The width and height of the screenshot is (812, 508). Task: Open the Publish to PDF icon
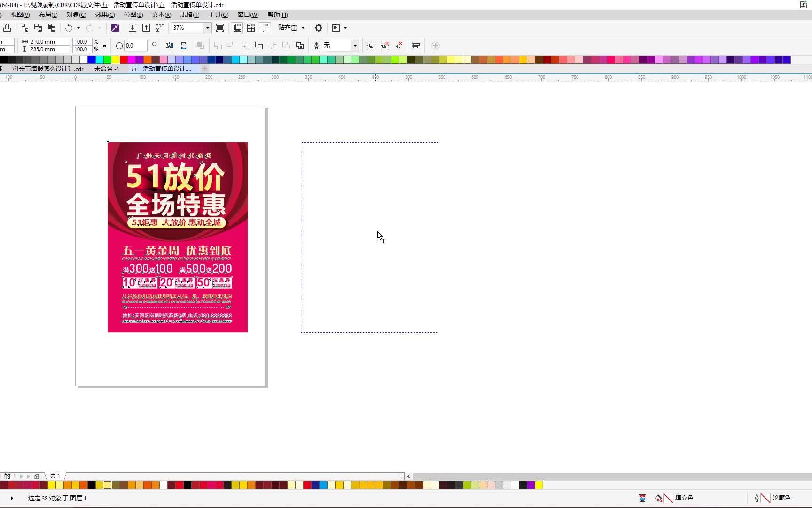coord(159,28)
